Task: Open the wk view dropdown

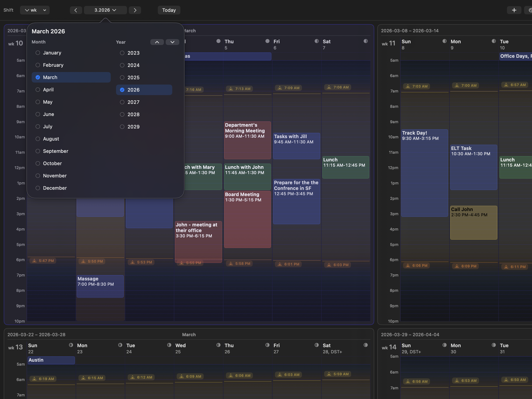Action: tap(35, 10)
